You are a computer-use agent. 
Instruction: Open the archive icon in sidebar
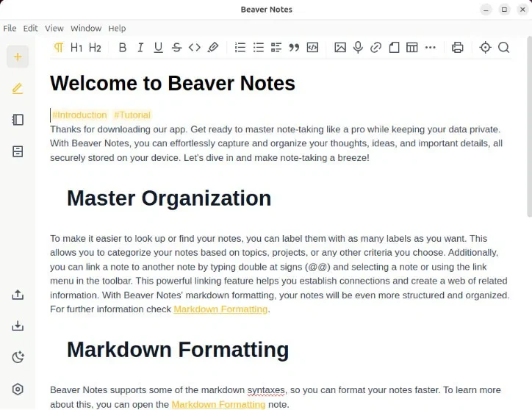tap(18, 151)
